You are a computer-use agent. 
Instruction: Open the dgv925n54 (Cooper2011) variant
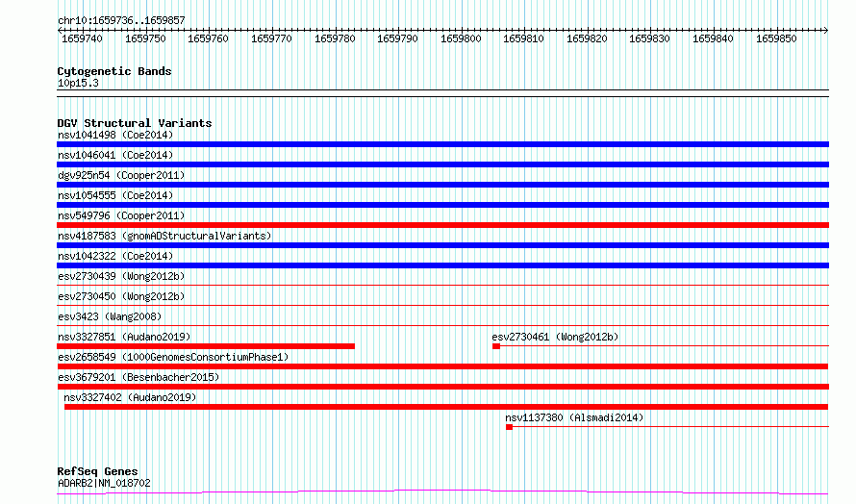click(x=121, y=175)
